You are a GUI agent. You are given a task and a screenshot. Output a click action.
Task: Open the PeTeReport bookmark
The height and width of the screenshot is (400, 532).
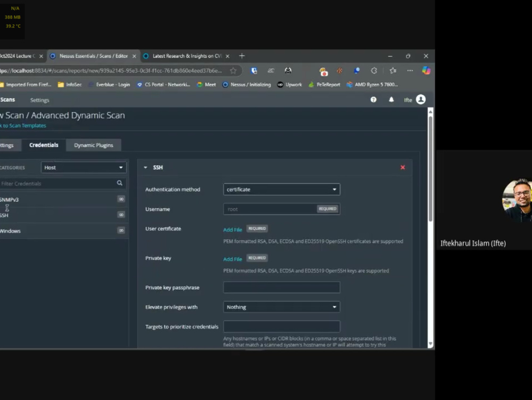click(x=324, y=85)
